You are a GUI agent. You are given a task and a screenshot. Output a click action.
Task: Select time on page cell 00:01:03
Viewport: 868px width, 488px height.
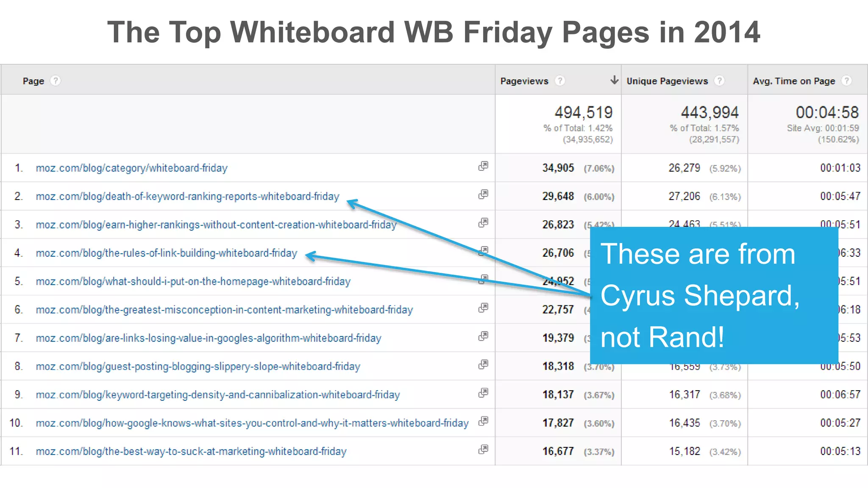coord(840,168)
